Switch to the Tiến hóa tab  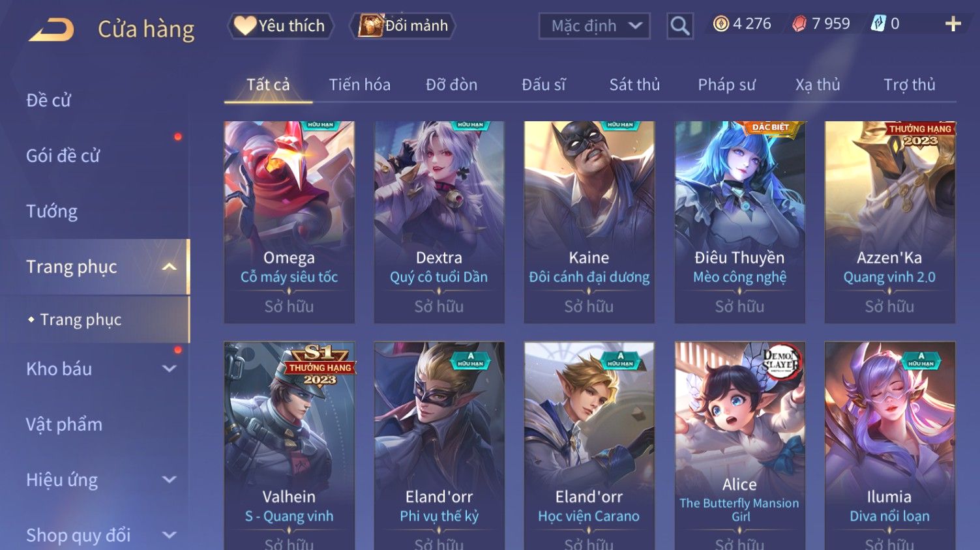pos(359,85)
